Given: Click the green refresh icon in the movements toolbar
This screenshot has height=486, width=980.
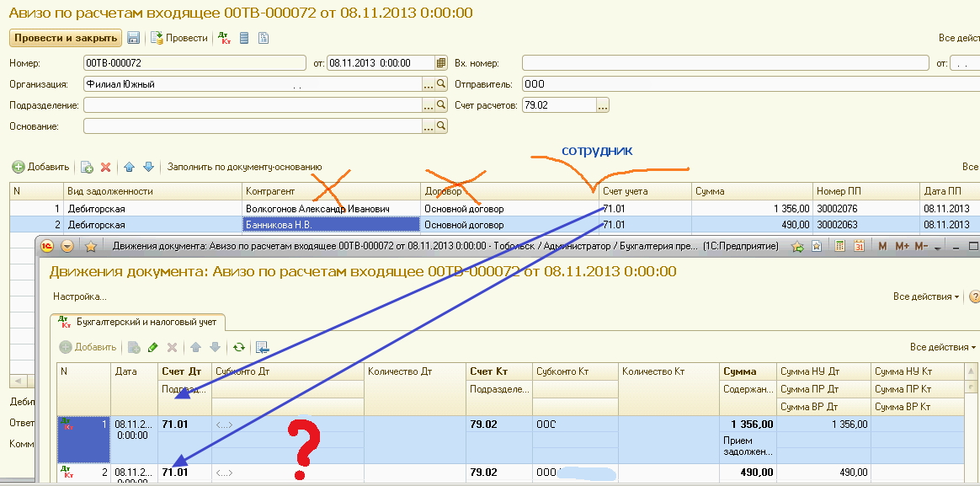Looking at the screenshot, I should pos(239,347).
